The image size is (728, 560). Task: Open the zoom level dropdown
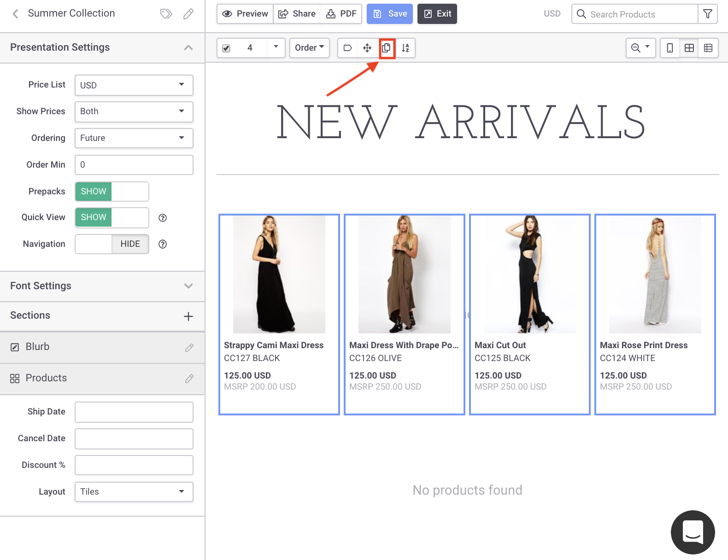tap(640, 47)
